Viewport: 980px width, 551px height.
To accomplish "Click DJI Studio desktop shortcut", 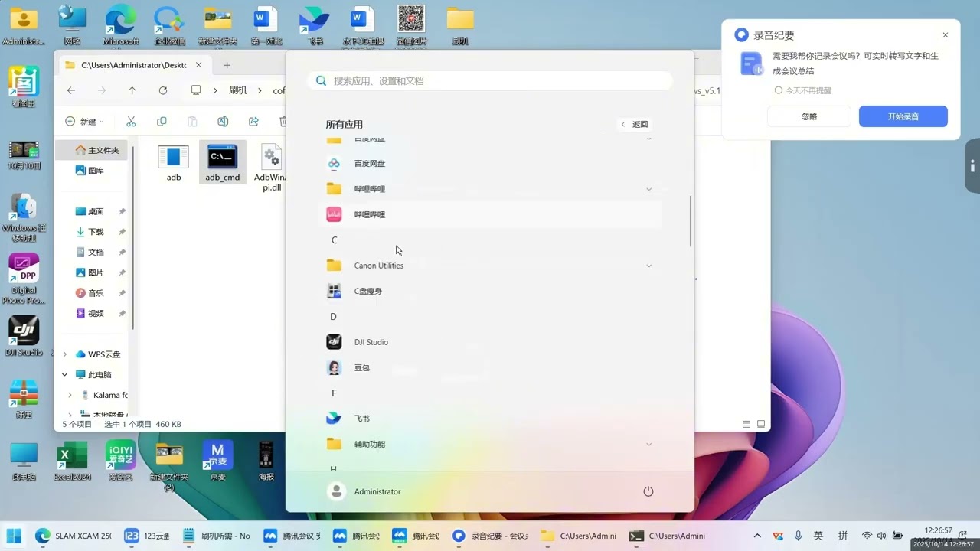I will (x=24, y=335).
